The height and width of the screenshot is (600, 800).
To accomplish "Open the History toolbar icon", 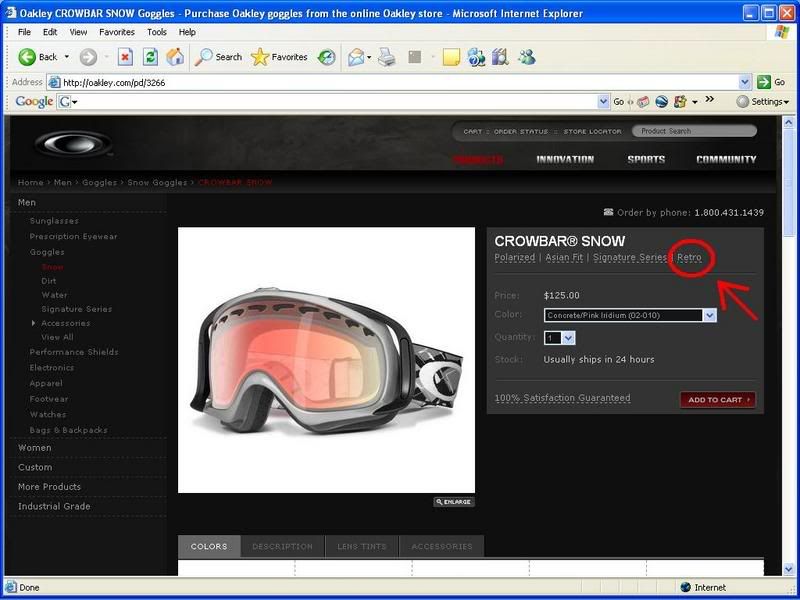I will click(327, 57).
